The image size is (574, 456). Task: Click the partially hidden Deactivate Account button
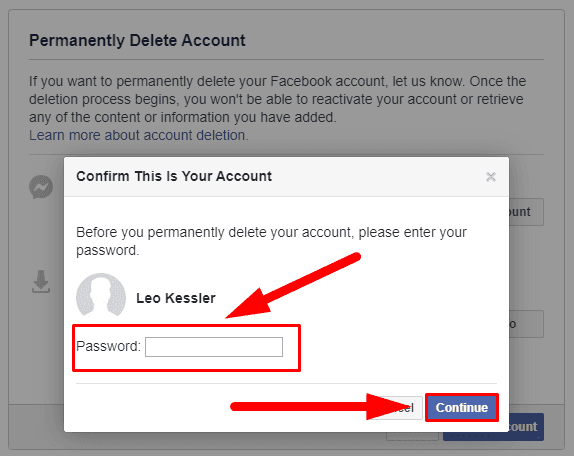(x=526, y=212)
